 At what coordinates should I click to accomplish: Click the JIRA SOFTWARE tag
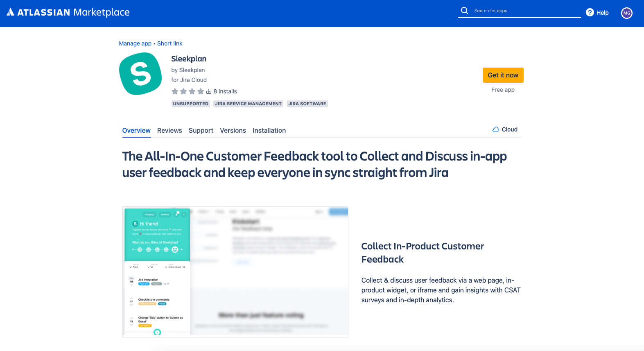(307, 104)
